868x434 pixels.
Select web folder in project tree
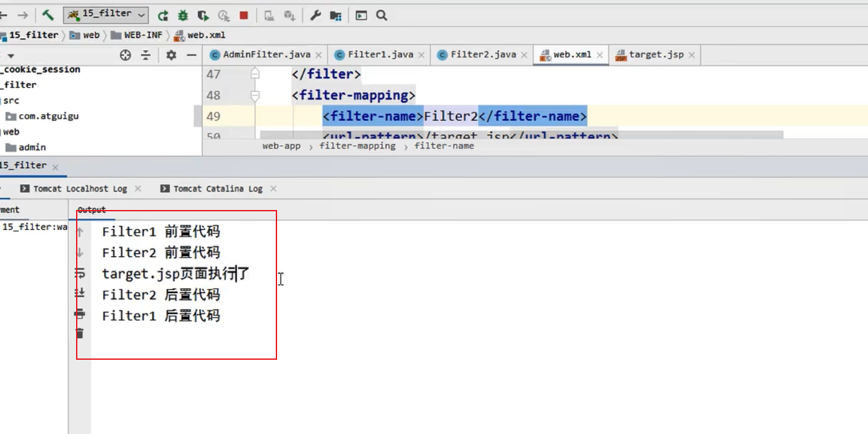[11, 132]
